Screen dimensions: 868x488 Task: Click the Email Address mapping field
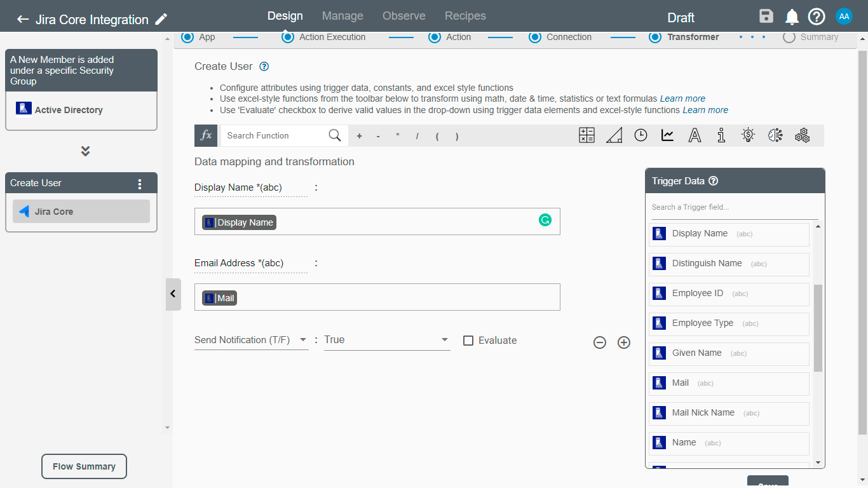[377, 297]
